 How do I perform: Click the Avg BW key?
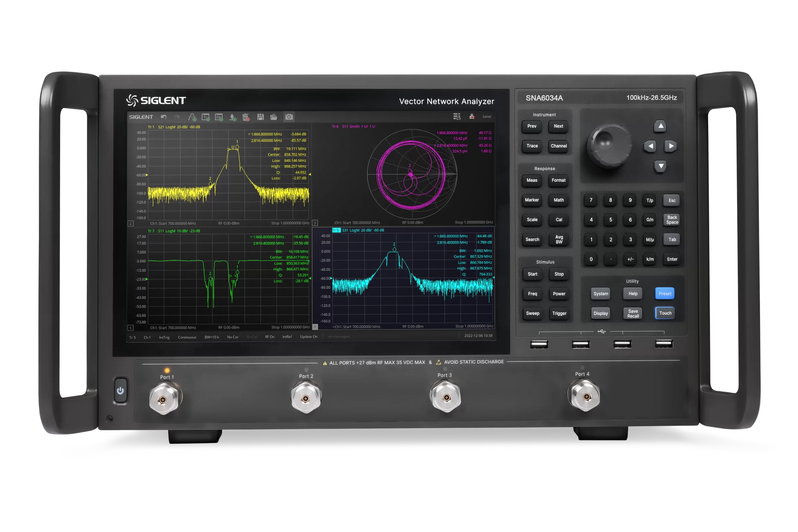click(559, 239)
